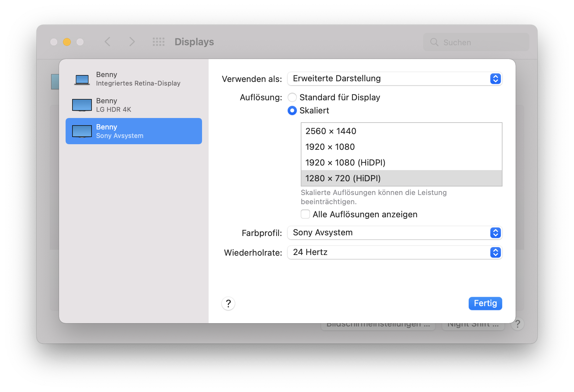
Task: Open the Verwenden als dropdown
Action: tap(395, 79)
